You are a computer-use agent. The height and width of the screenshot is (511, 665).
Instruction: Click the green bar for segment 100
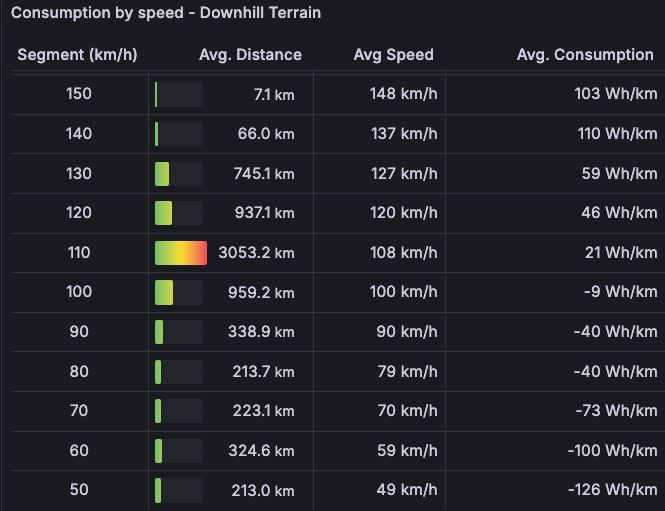(164, 292)
